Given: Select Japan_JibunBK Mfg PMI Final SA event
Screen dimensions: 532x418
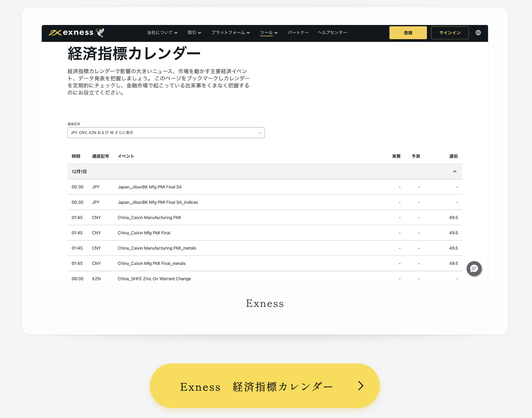Looking at the screenshot, I should click(x=150, y=187).
